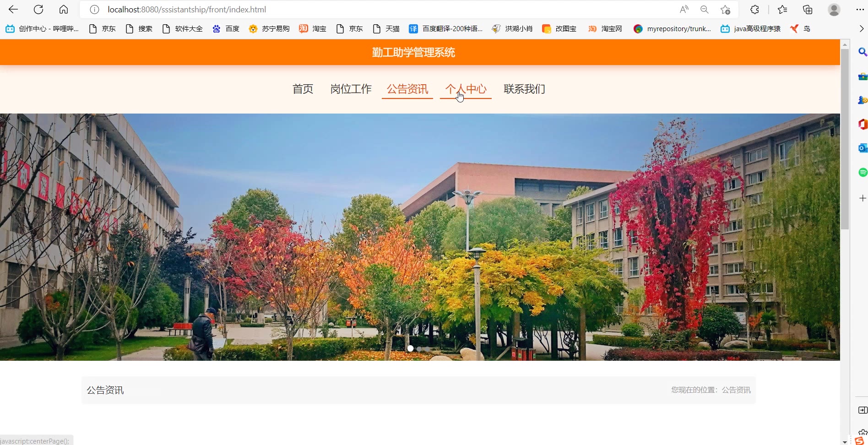Image resolution: width=868 pixels, height=445 pixels.
Task: Open the sidebar Outlook icon
Action: 863,148
